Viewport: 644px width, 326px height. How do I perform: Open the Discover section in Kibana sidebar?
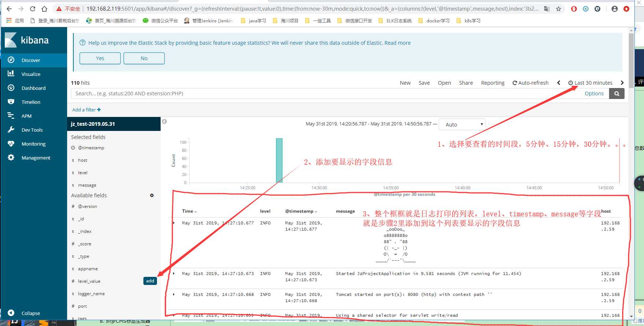(x=34, y=60)
